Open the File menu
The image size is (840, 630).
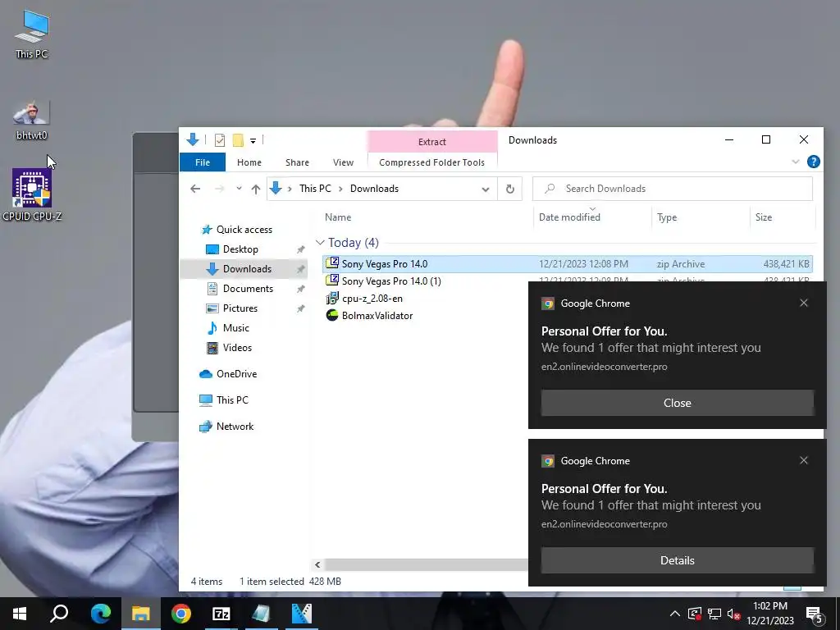[x=203, y=162]
